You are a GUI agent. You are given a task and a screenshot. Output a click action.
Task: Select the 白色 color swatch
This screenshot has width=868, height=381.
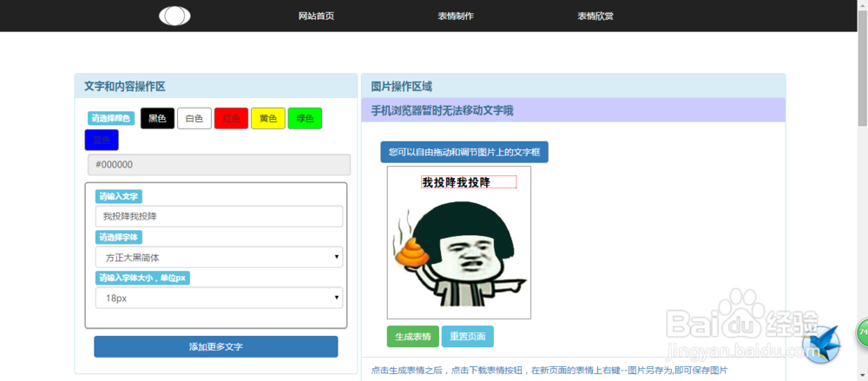click(x=194, y=119)
